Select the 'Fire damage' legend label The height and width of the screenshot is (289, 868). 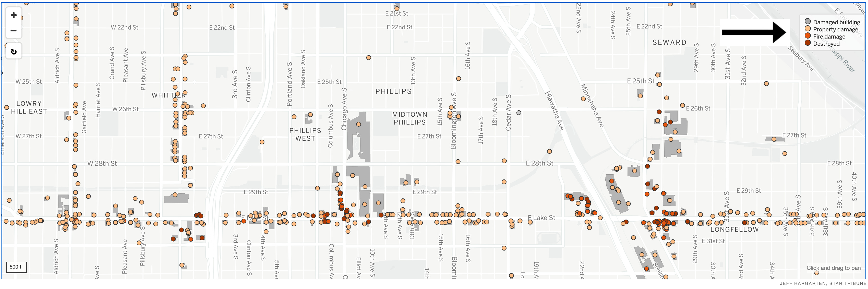pyautogui.click(x=829, y=36)
